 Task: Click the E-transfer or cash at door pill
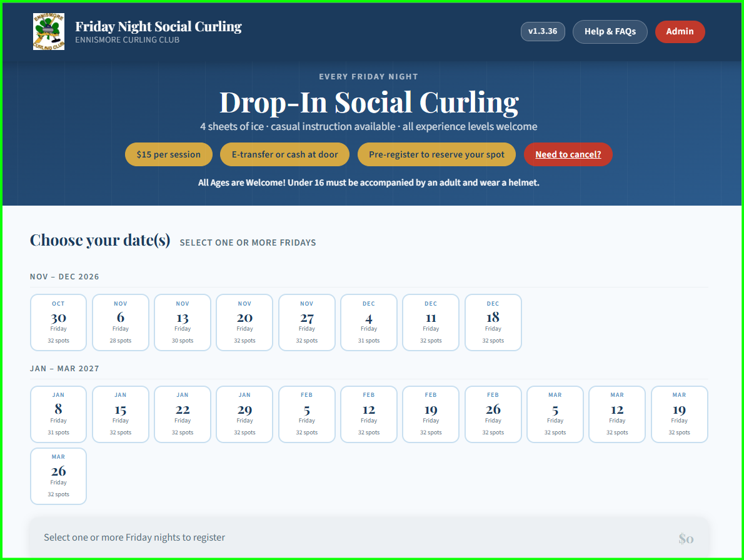[284, 154]
